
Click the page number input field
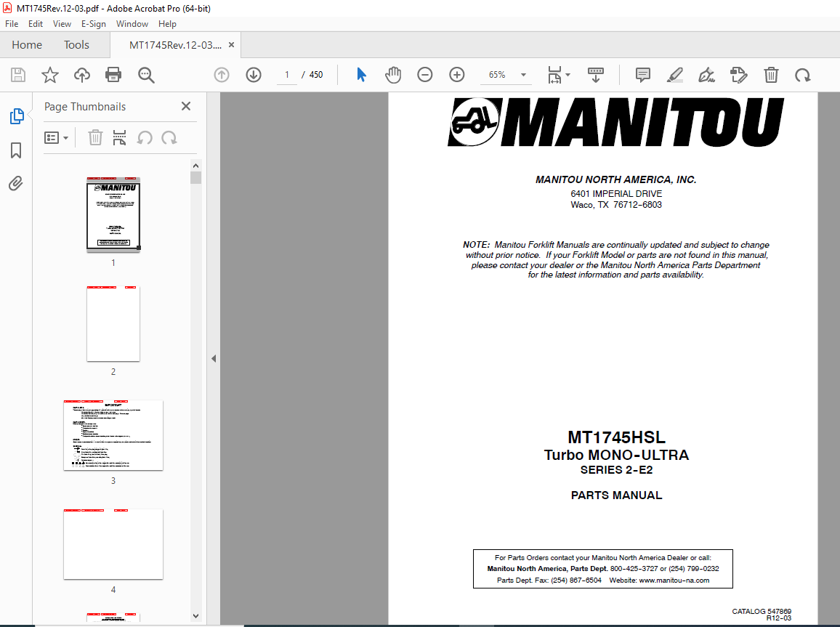tap(287, 75)
